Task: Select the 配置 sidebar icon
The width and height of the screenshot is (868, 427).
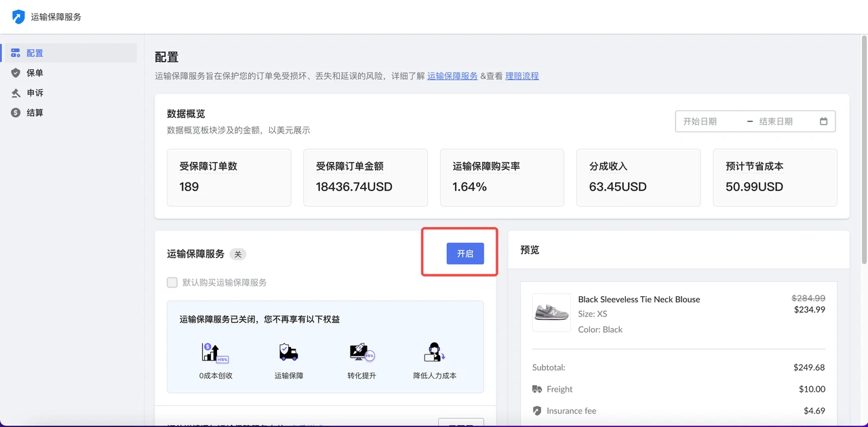Action: pos(15,52)
